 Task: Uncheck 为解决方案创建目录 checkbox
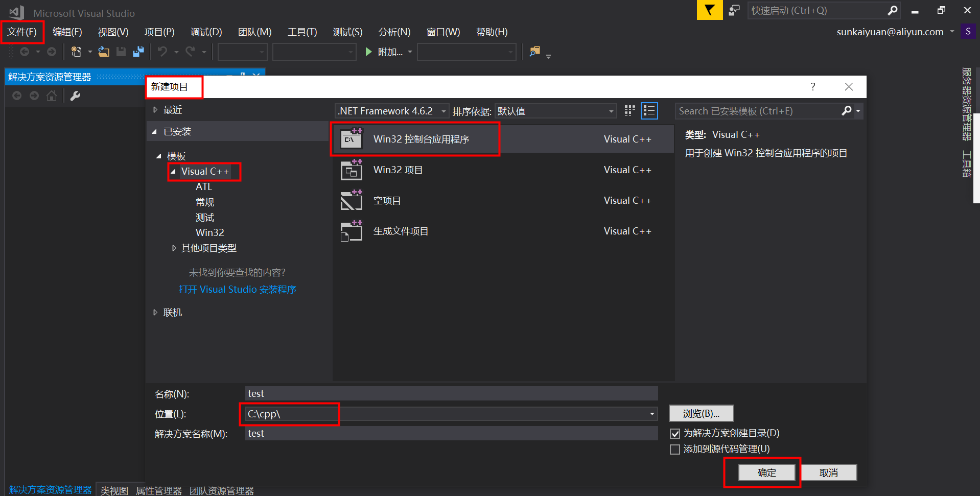point(675,434)
